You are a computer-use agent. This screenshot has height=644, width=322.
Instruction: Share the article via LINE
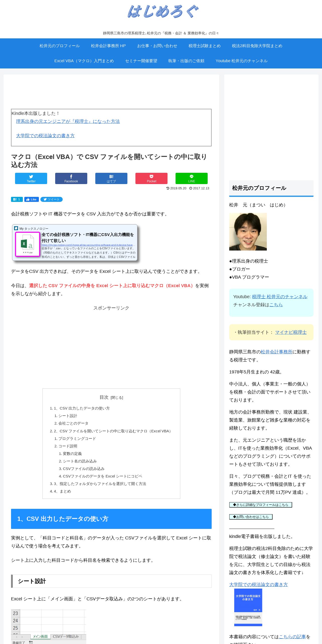click(x=192, y=178)
